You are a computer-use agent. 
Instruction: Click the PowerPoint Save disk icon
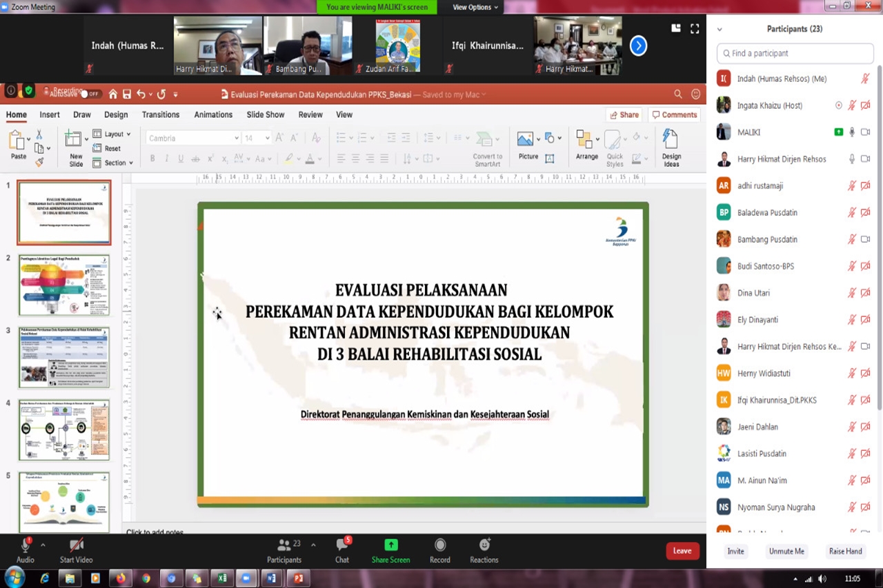coord(126,94)
